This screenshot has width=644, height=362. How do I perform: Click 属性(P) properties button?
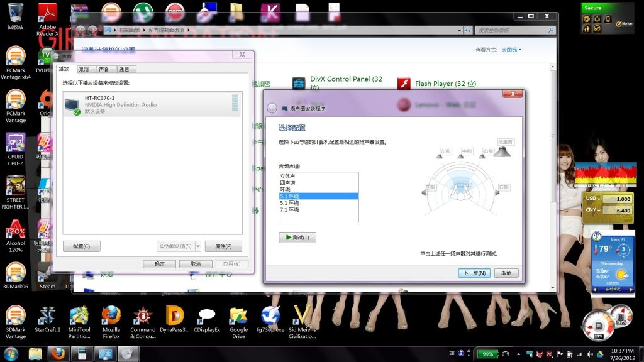(x=223, y=246)
